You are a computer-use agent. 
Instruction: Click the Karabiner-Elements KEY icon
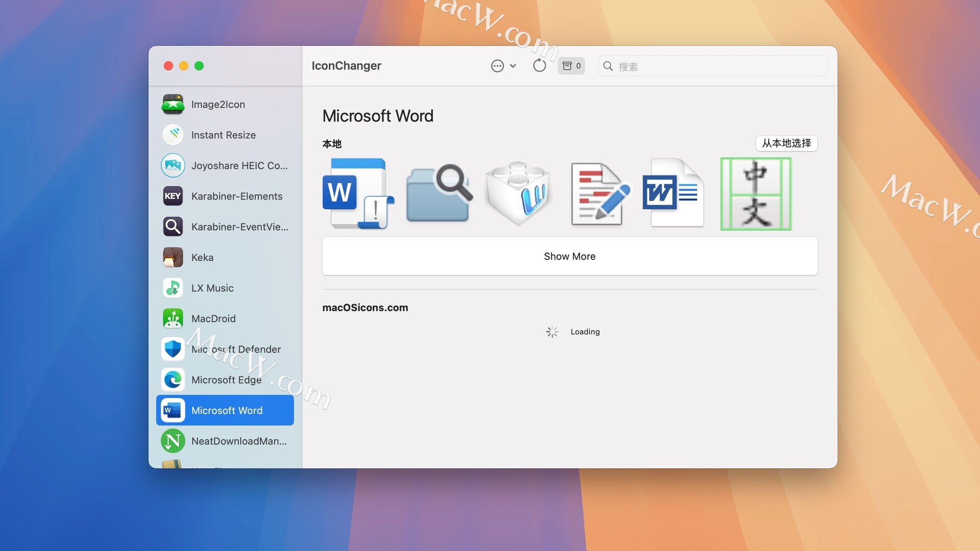pyautogui.click(x=173, y=196)
